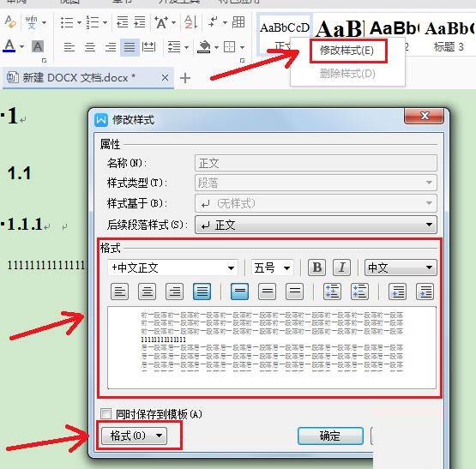
Task: Decrease indent using ribbon icon
Action: [123, 22]
